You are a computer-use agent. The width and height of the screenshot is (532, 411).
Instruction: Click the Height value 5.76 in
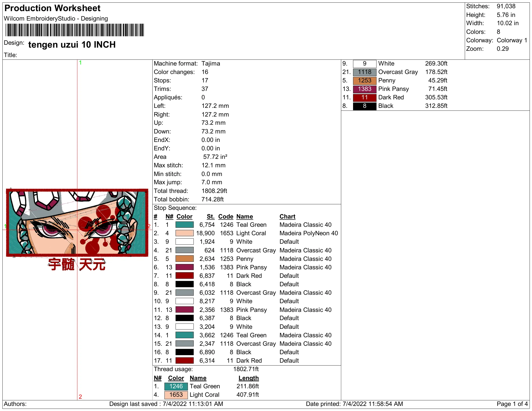(x=506, y=15)
